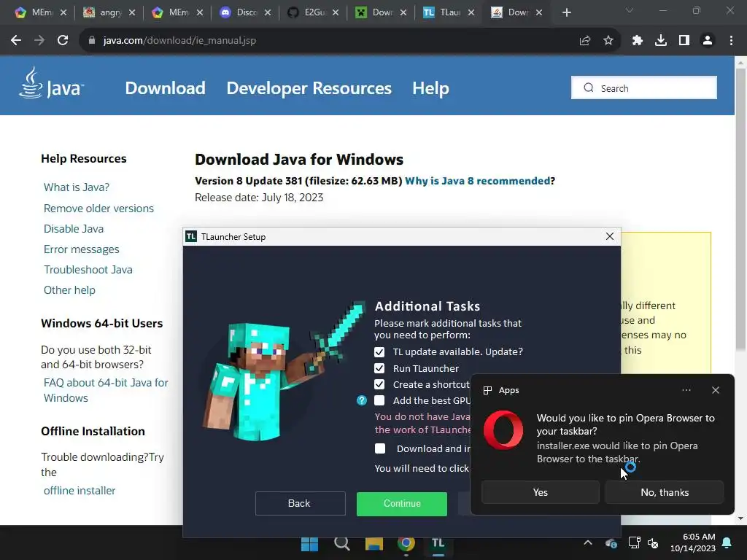Screen dimensions: 747x560
Task: Open File Explorer from taskbar
Action: point(374,543)
